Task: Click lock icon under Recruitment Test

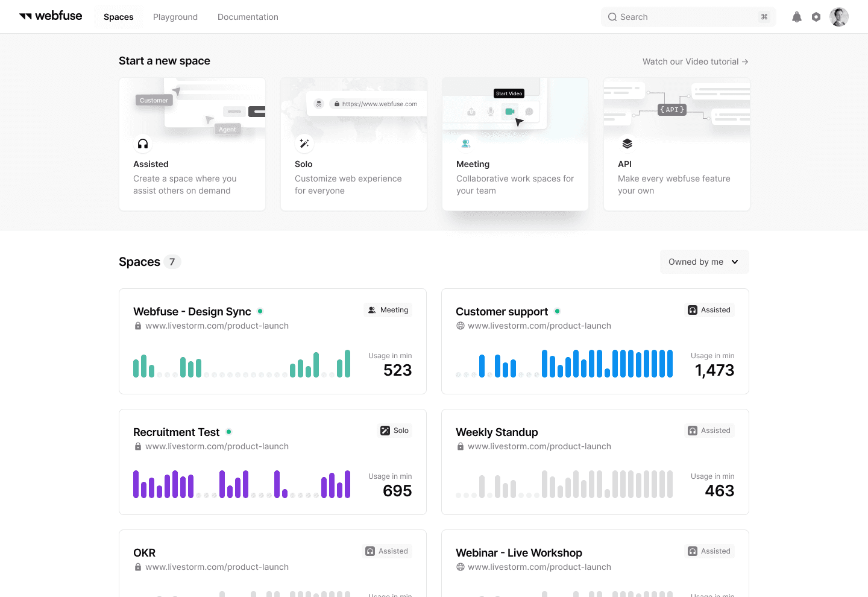Action: 138,446
